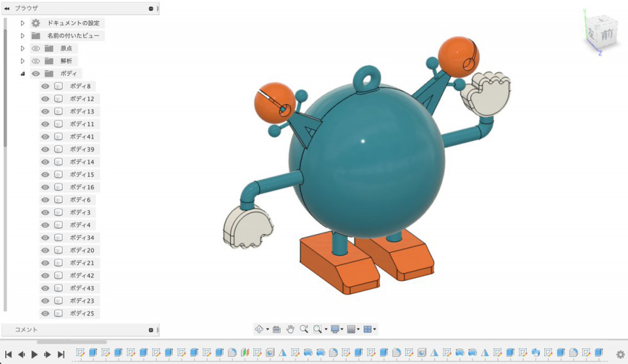Click the body icon next to ボディ41
This screenshot has height=364, width=628.
coord(58,137)
